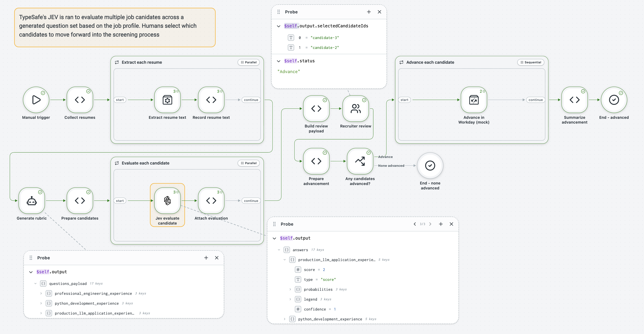Image resolution: width=644 pixels, height=334 pixels.
Task: Click the "candidate-3" value
Action: tap(325, 38)
